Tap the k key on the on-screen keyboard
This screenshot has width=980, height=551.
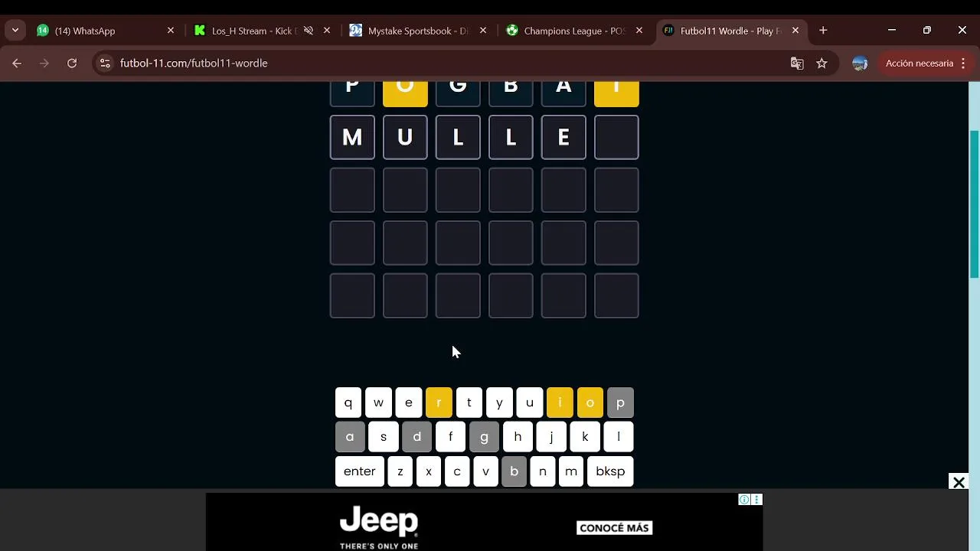(x=585, y=437)
